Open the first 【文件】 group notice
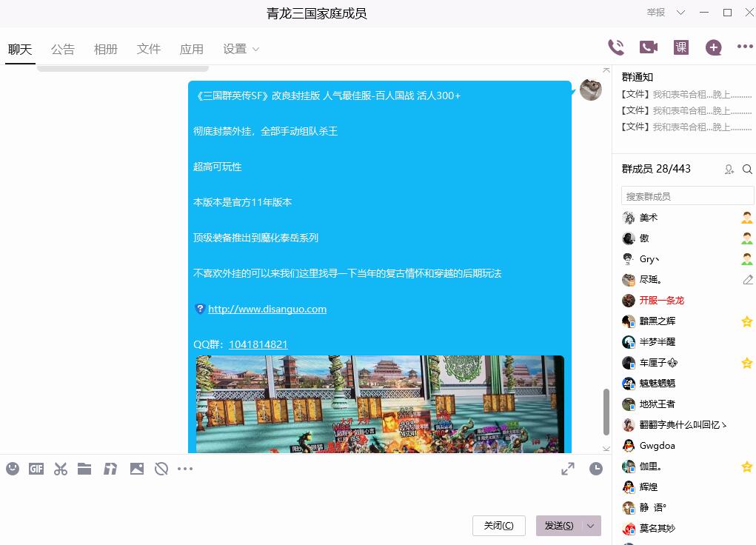This screenshot has width=756, height=545. 686,95
